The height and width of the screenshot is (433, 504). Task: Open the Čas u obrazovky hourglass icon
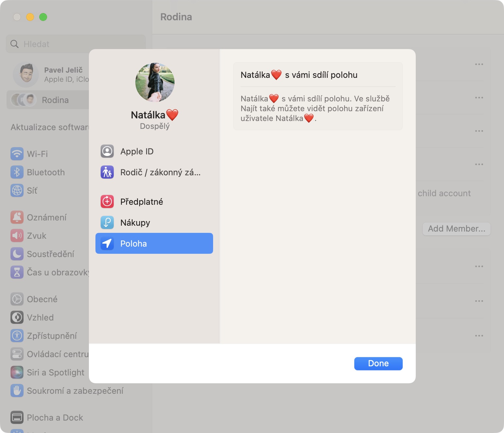click(17, 272)
